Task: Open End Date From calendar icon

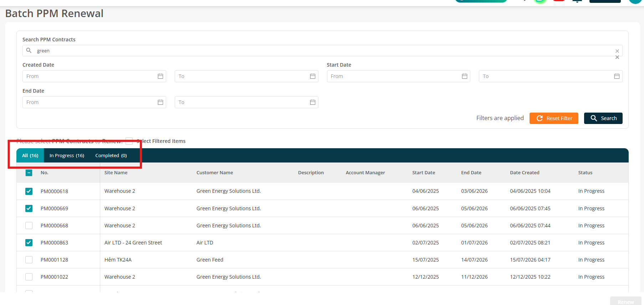Action: 160,102
